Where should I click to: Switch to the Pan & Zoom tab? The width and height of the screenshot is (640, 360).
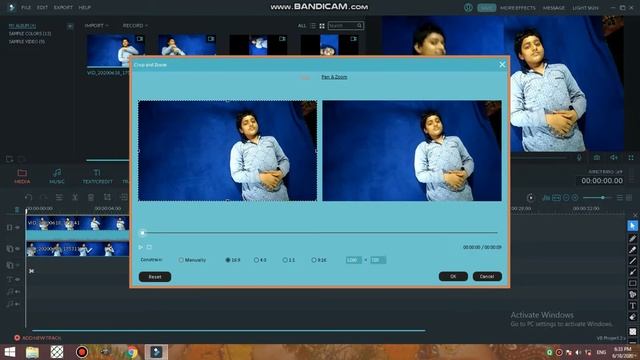(334, 77)
